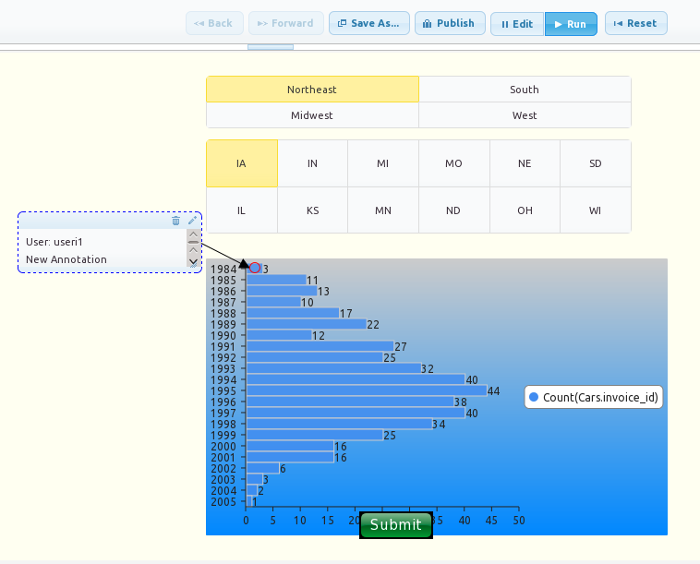This screenshot has height=564, width=700.
Task: Click the 1995 bar showing 44
Action: (x=366, y=391)
